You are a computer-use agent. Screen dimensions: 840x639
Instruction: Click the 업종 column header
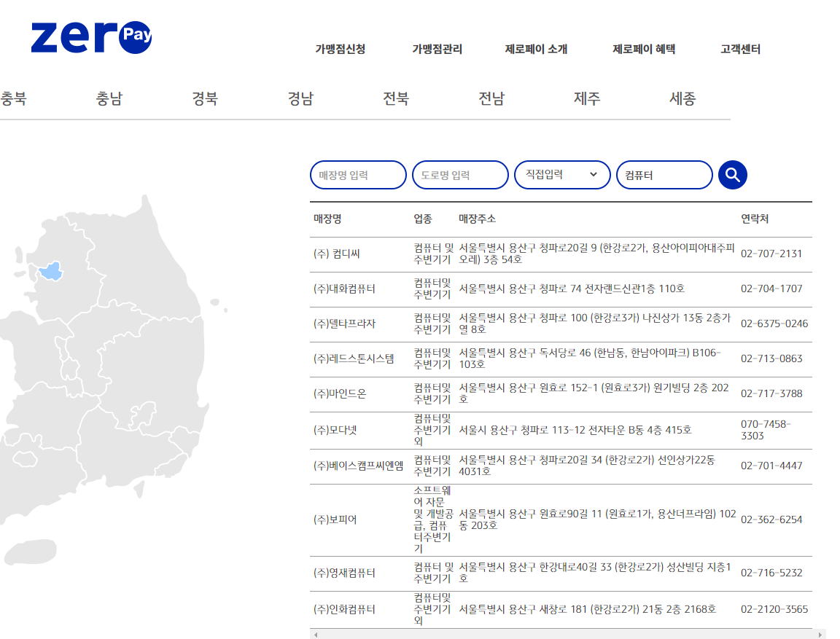click(423, 219)
